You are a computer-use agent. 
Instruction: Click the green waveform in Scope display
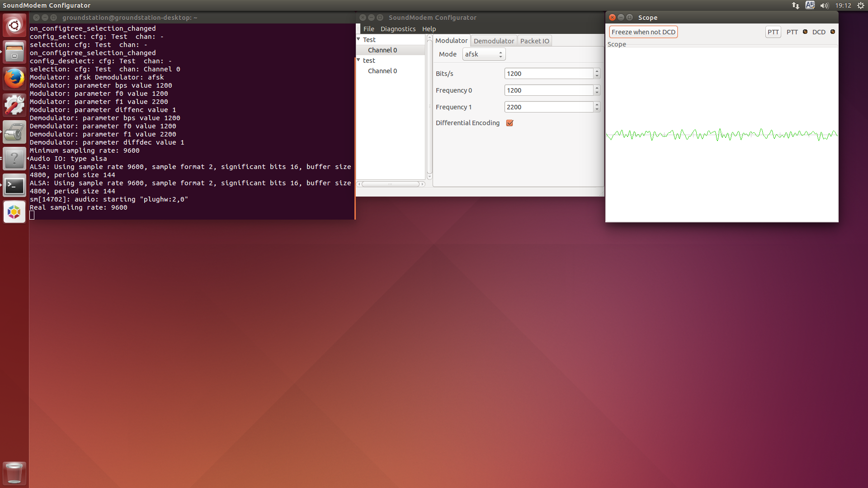(x=722, y=135)
